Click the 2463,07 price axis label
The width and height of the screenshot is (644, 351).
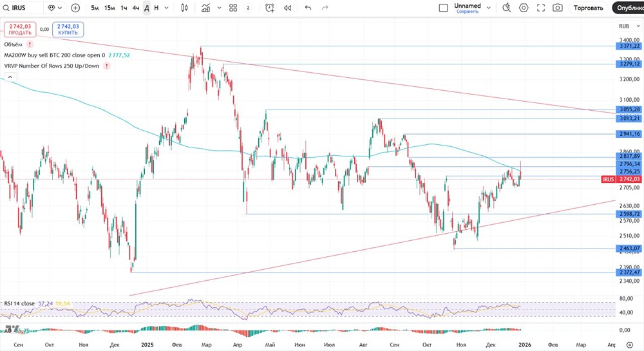pyautogui.click(x=629, y=249)
